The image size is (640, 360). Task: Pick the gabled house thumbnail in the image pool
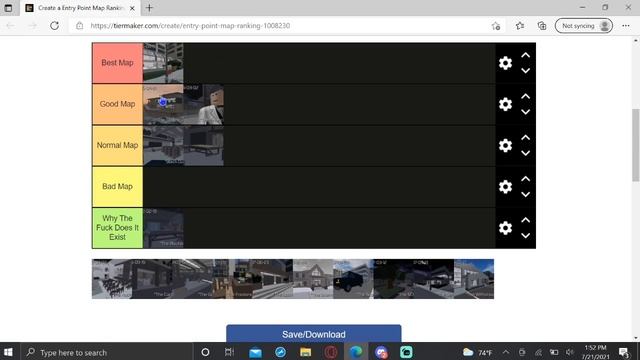point(313,279)
